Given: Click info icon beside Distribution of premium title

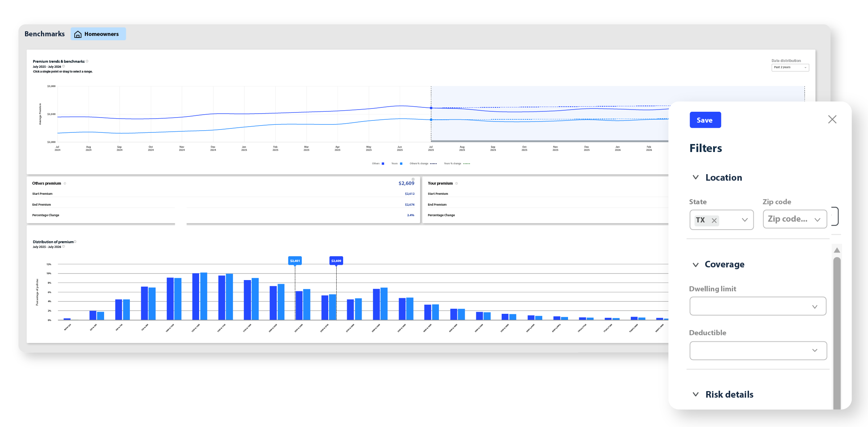Looking at the screenshot, I should [x=75, y=242].
